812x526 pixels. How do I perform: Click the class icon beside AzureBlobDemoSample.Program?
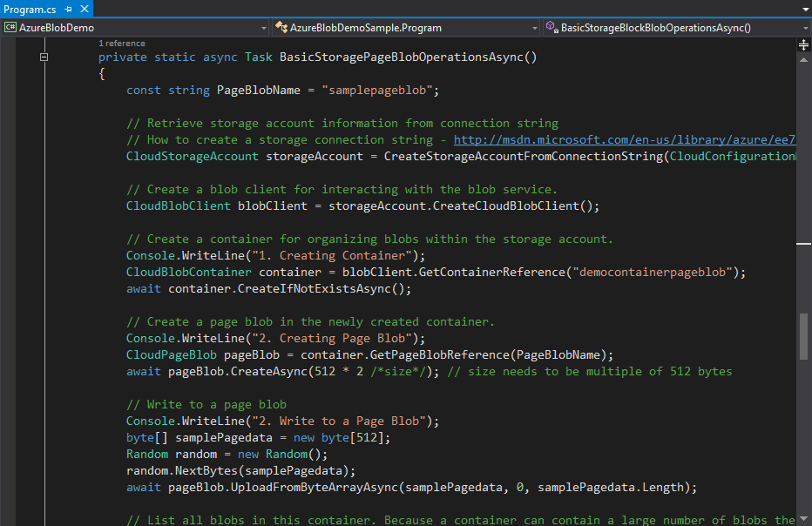point(281,28)
